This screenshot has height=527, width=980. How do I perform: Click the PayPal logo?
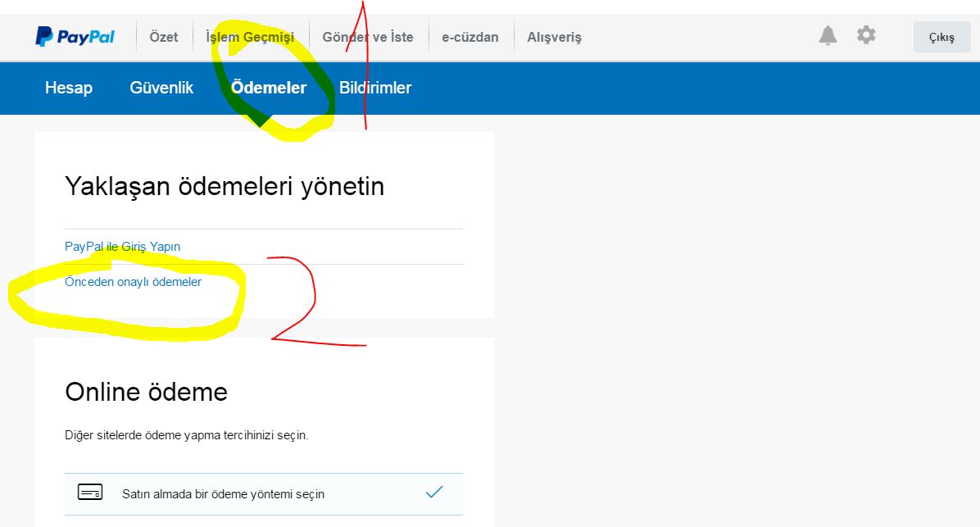click(75, 37)
